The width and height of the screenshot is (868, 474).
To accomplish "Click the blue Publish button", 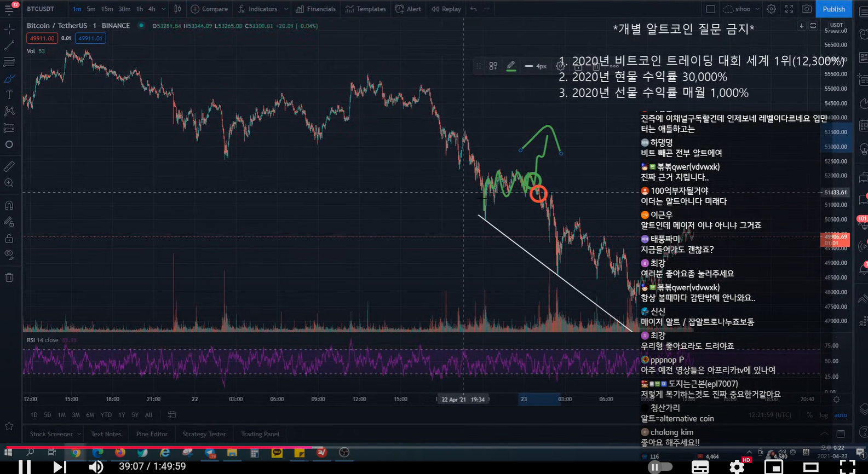I will 834,9.
